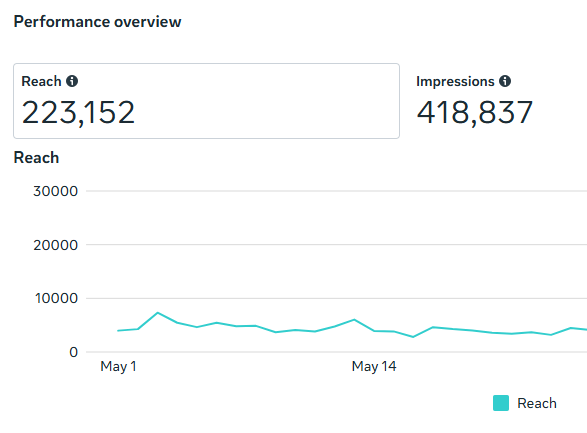Image resolution: width=587 pixels, height=433 pixels.
Task: Select the Reach metric card
Action: tap(206, 101)
